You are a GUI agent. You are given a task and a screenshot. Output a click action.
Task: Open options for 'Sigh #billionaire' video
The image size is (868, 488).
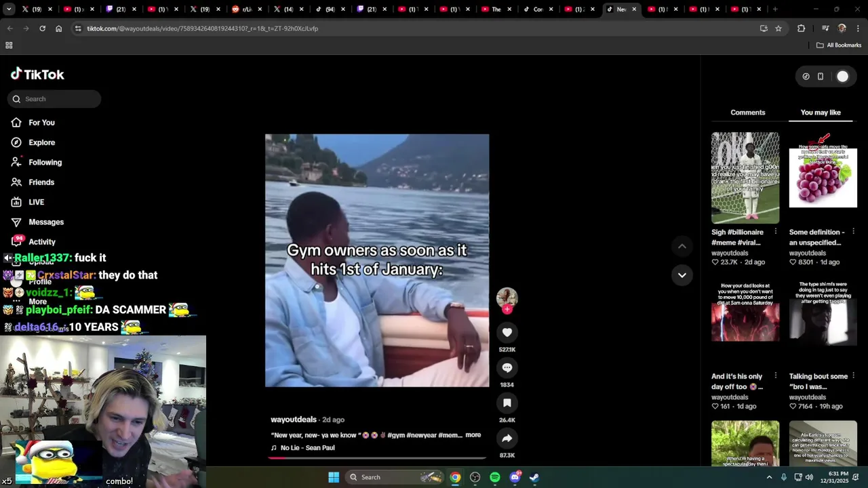[x=775, y=232]
